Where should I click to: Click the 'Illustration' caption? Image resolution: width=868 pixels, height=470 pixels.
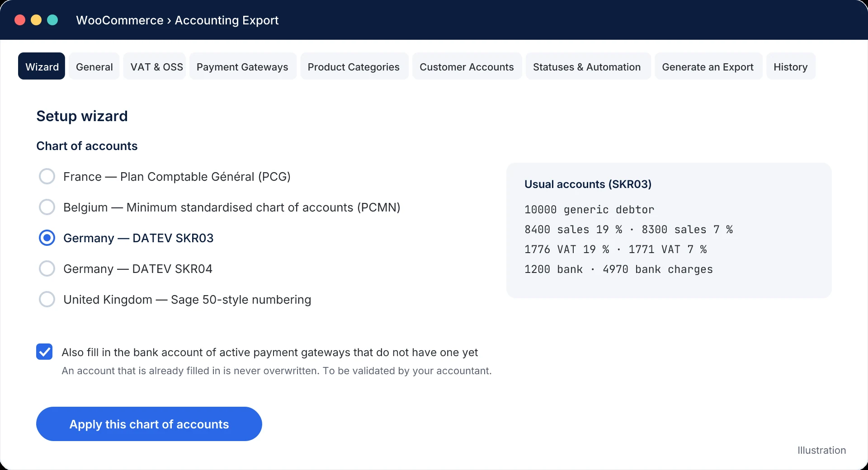[821, 450]
